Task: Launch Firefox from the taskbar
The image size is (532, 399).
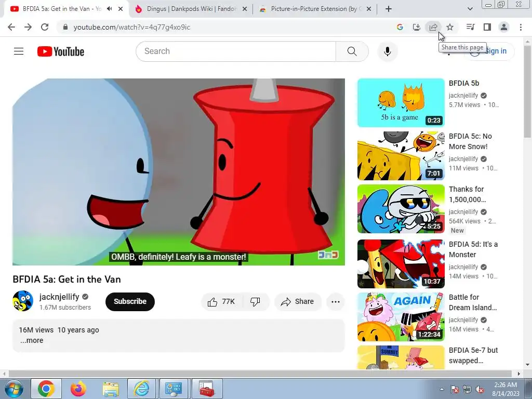Action: tap(78, 389)
